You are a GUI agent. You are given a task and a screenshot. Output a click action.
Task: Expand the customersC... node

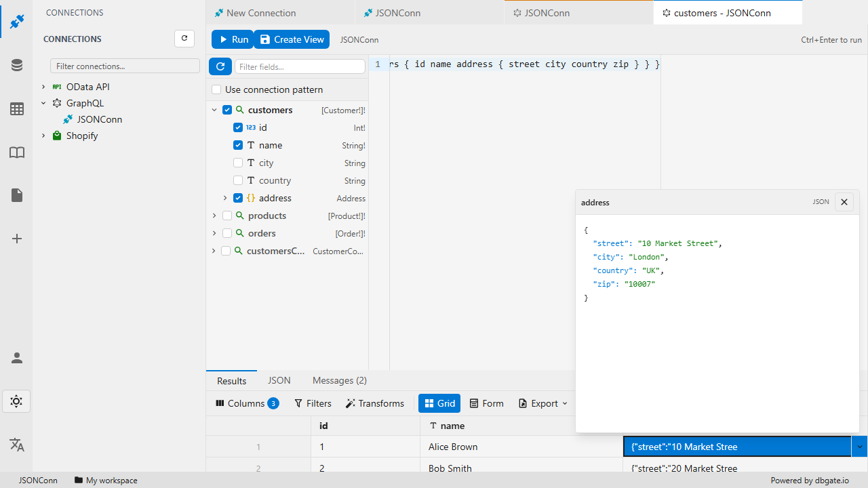pyautogui.click(x=214, y=251)
